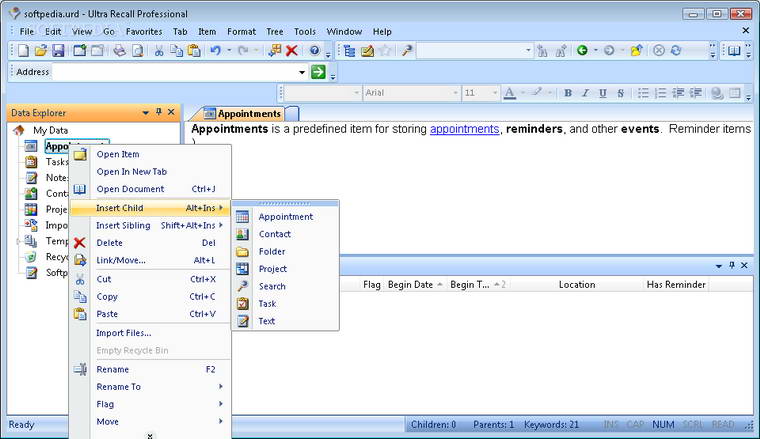This screenshot has width=760, height=439.
Task: Open Data Explorer panel options dropdown arrow
Action: [x=145, y=112]
